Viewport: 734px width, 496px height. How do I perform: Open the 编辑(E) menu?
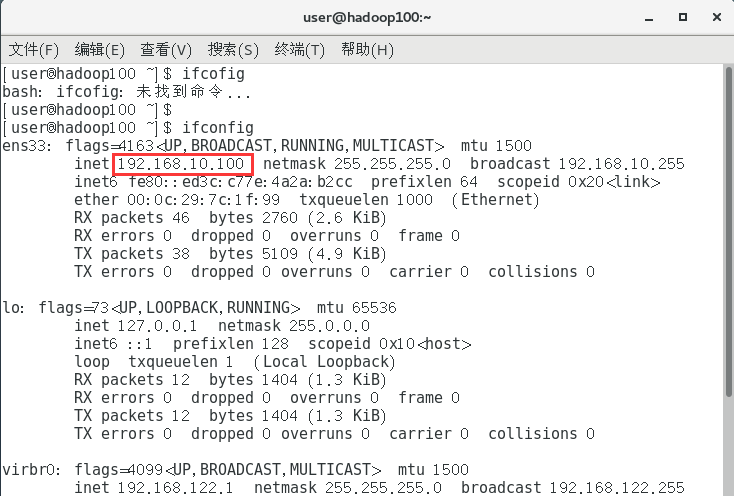coord(100,50)
